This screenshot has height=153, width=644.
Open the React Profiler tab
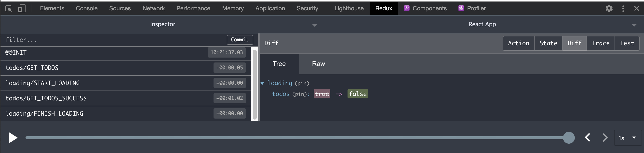472,8
